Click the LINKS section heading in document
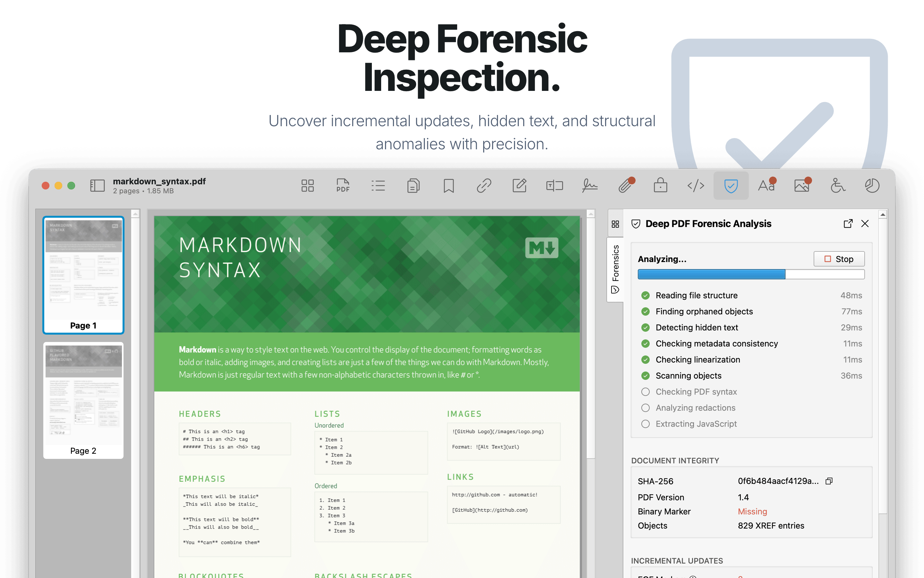 coord(460,477)
